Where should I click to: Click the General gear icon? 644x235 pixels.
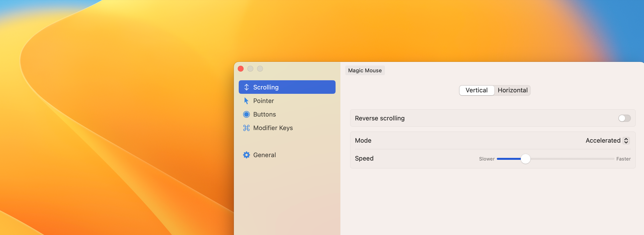pos(246,155)
